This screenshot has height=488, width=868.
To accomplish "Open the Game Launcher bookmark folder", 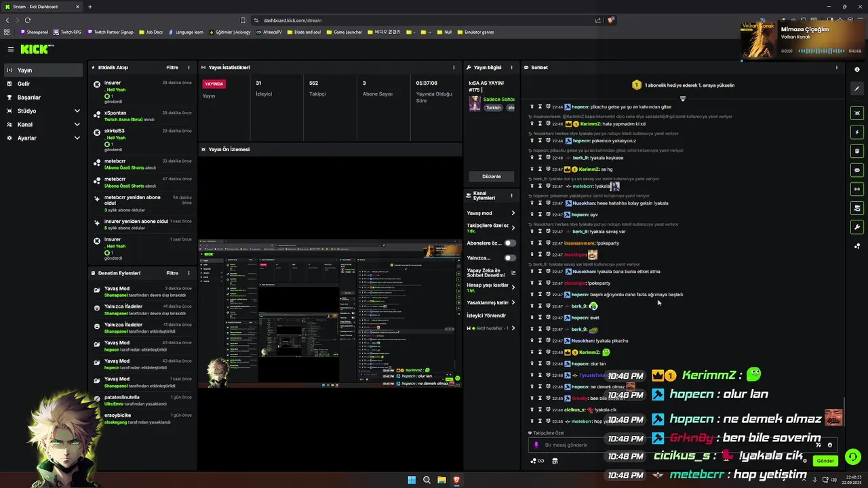I will [344, 32].
